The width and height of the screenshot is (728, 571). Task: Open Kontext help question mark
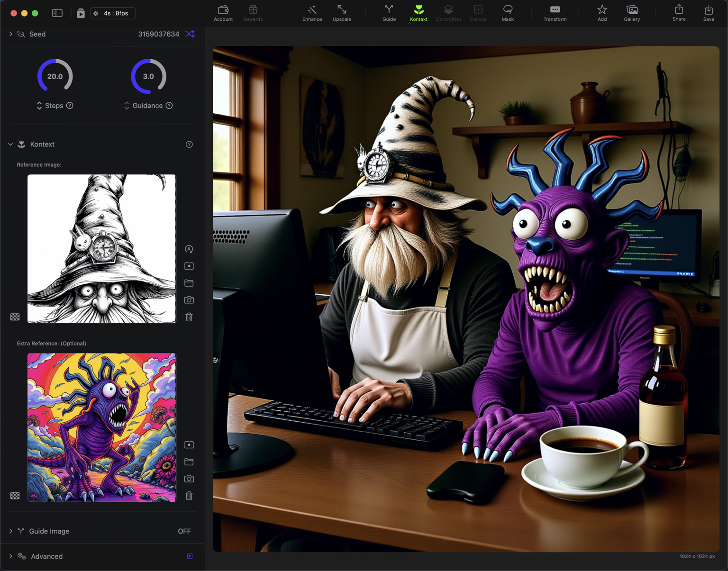189,145
